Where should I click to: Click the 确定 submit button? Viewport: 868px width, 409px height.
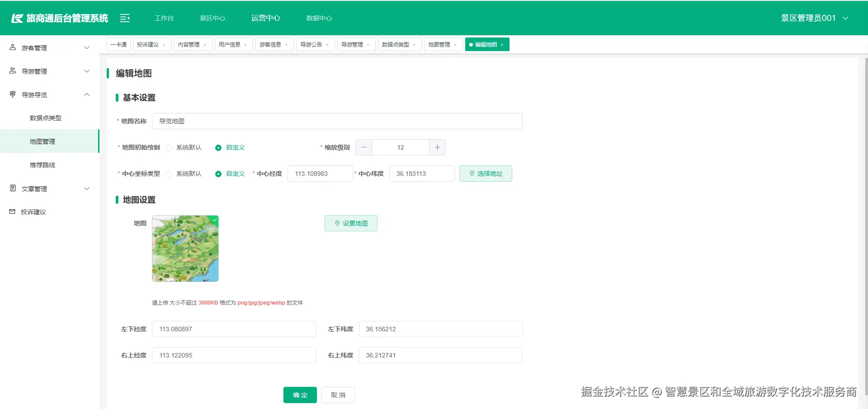click(x=300, y=395)
